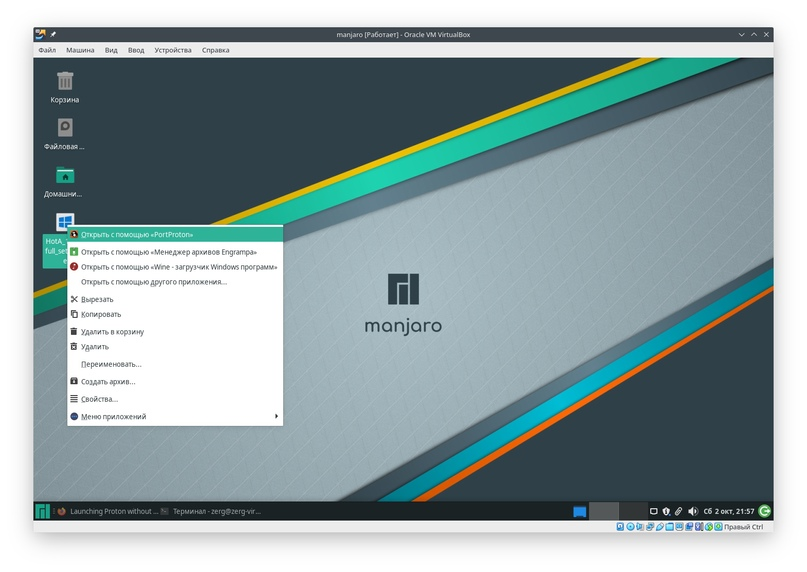The image size is (807, 572).
Task: Click the second workspace in the pager
Action: pos(633,511)
